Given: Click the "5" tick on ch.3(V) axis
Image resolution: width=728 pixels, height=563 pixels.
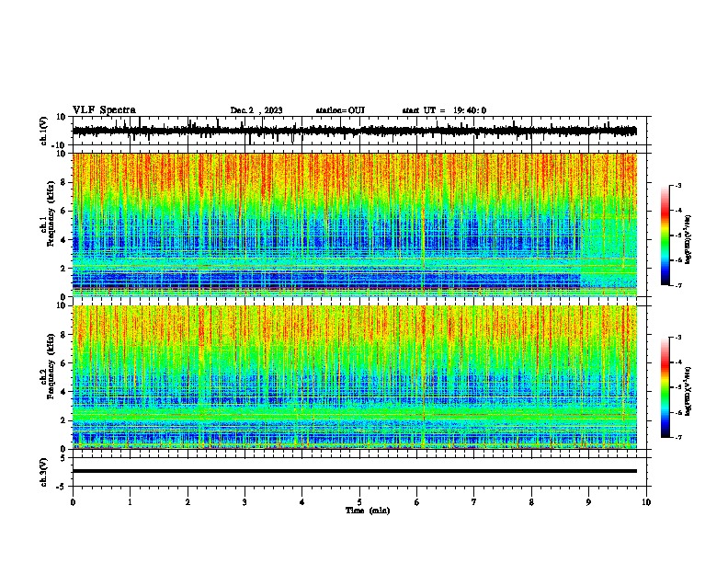Looking at the screenshot, I should tap(64, 458).
